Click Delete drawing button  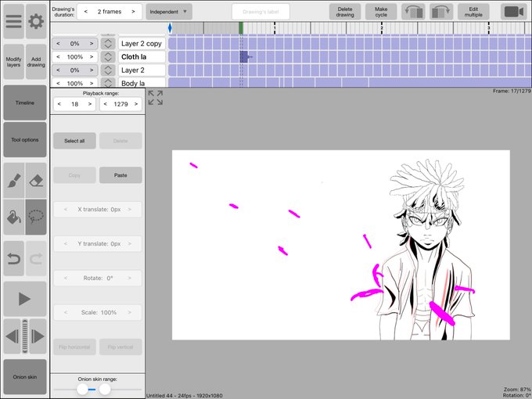coord(345,12)
